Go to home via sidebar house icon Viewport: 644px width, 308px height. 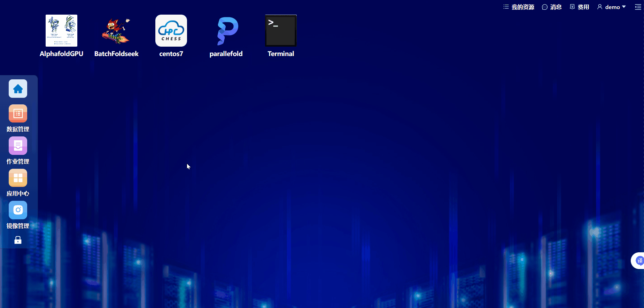coord(18,89)
